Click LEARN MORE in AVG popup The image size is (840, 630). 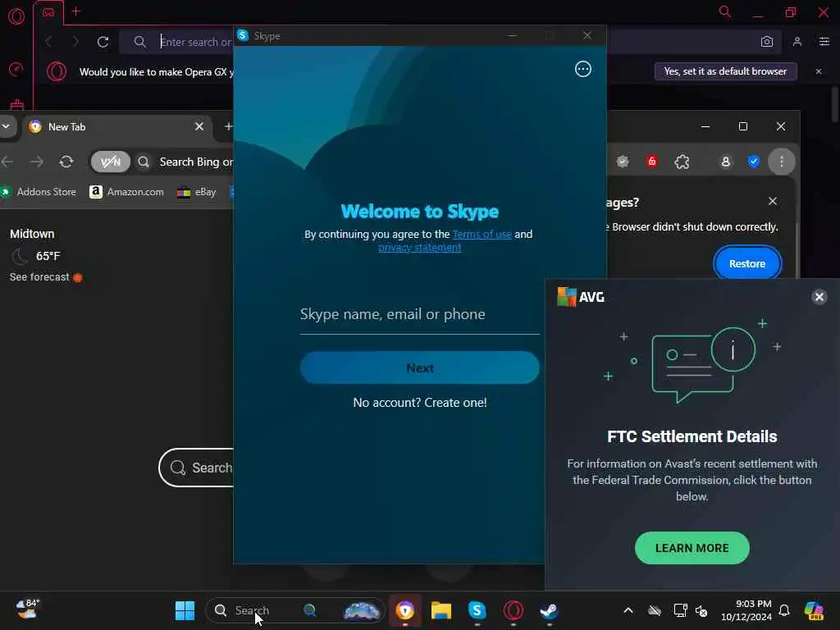(692, 548)
